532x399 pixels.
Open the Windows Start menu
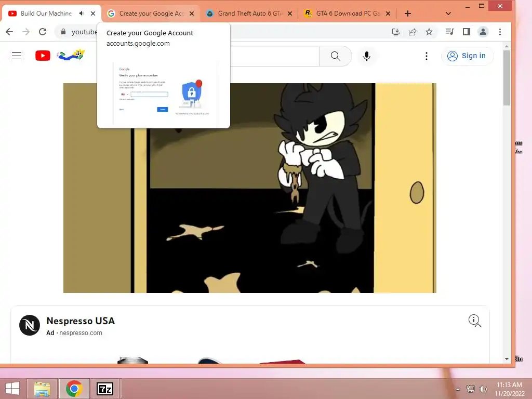(x=12, y=389)
